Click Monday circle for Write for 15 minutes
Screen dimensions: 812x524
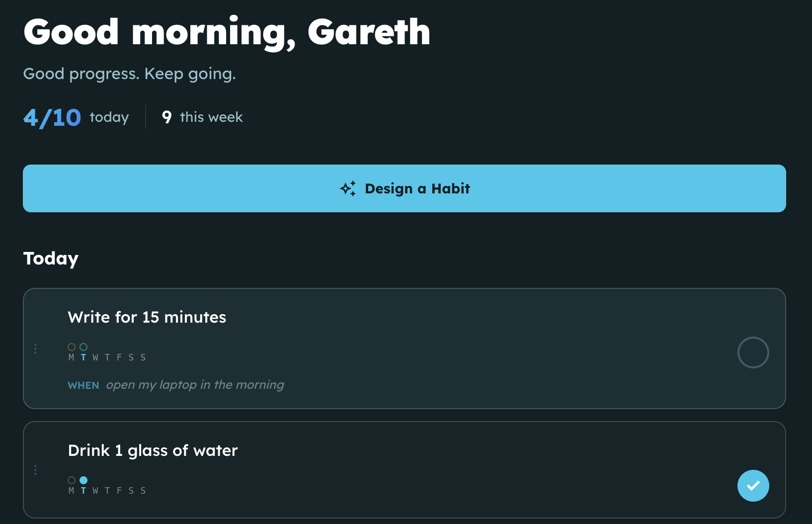(72, 347)
